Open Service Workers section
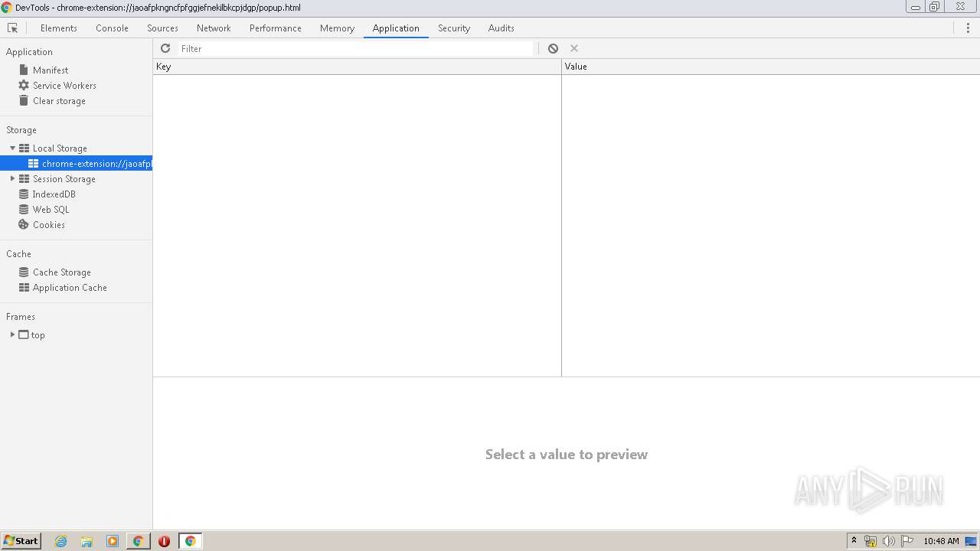 pyautogui.click(x=64, y=85)
